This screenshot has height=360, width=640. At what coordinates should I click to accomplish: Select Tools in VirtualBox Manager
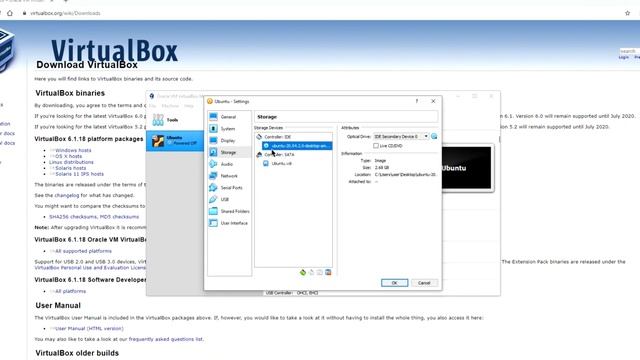point(175,120)
